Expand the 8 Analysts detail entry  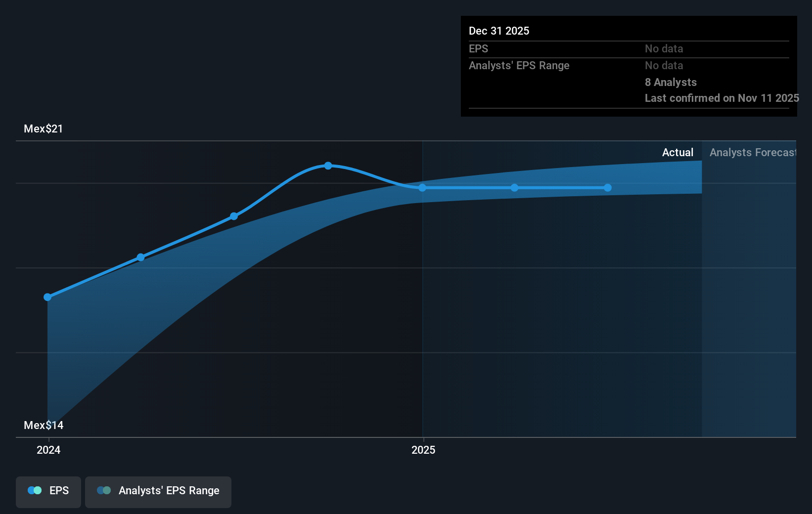tap(671, 82)
